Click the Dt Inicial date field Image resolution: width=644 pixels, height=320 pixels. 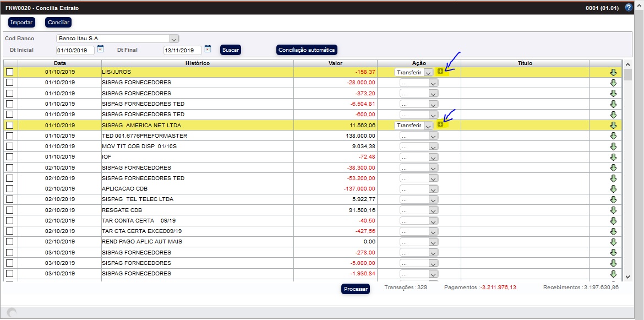[x=75, y=50]
